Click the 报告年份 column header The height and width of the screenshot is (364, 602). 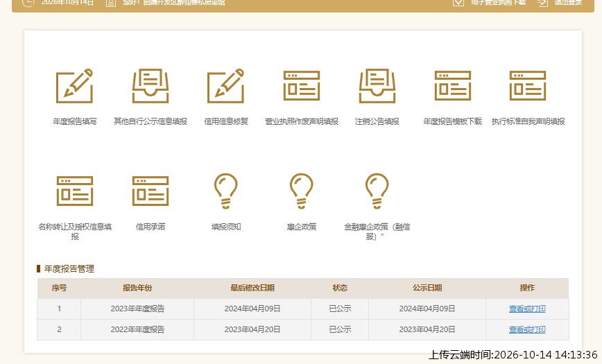pos(137,288)
